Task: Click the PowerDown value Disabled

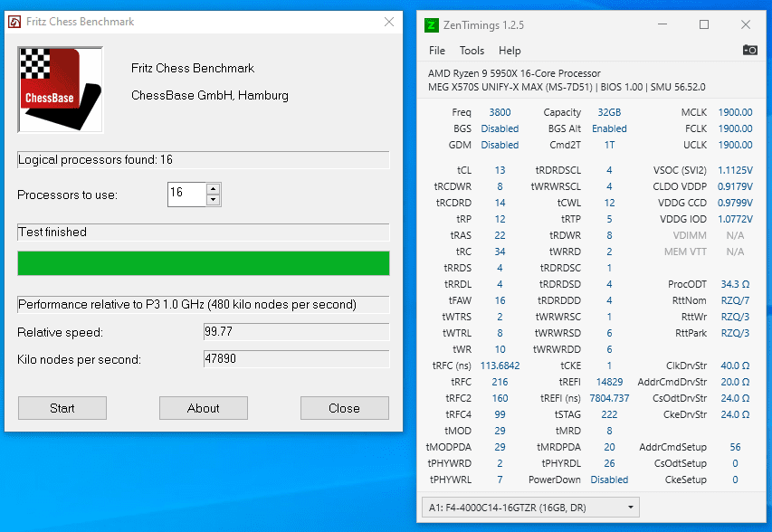Action: tap(609, 480)
